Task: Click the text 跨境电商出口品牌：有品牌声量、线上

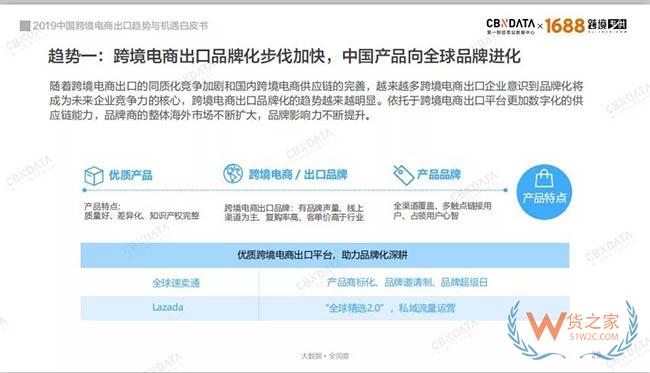Action: 294,208
